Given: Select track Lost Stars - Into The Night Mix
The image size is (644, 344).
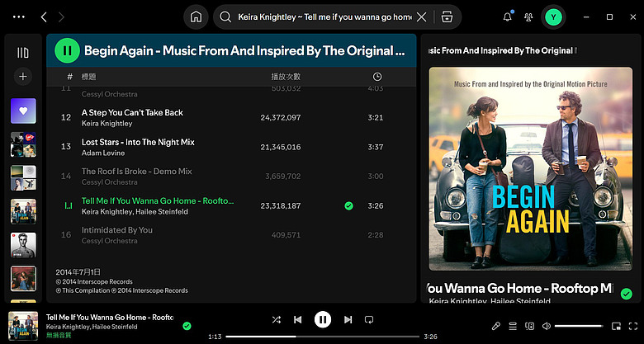Looking at the screenshot, I should (x=231, y=147).
